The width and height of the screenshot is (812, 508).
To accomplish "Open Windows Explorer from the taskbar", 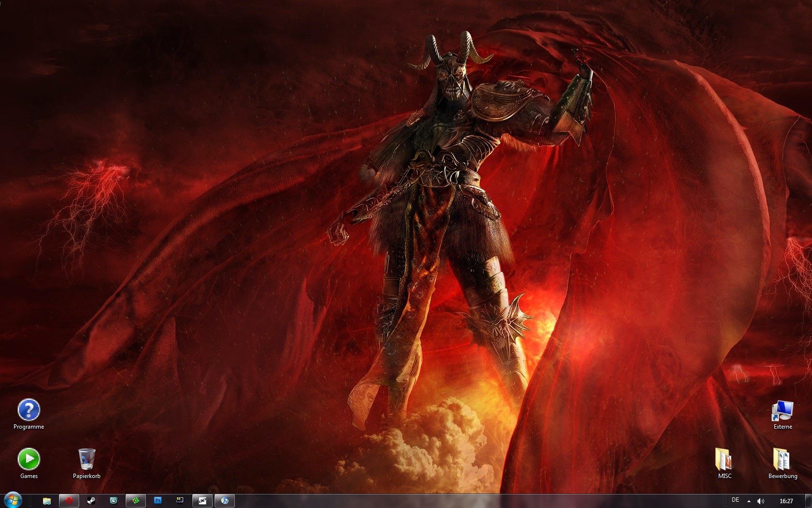I will coord(46,501).
